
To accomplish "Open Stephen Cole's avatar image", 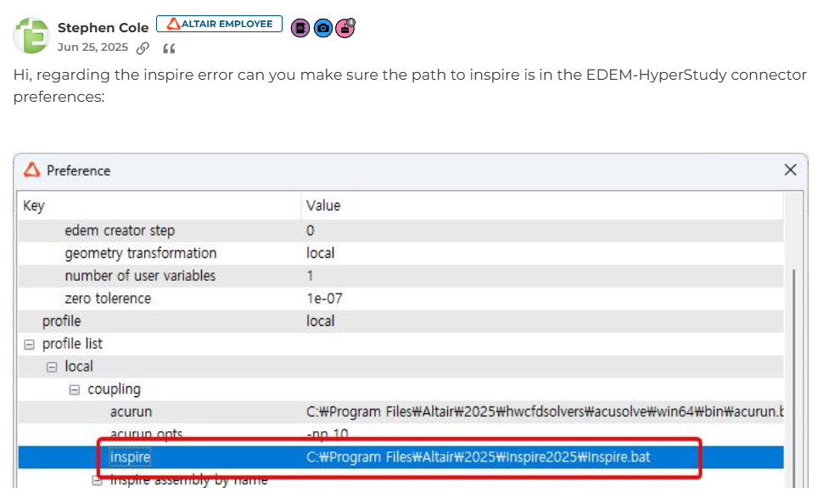I will coord(31,36).
